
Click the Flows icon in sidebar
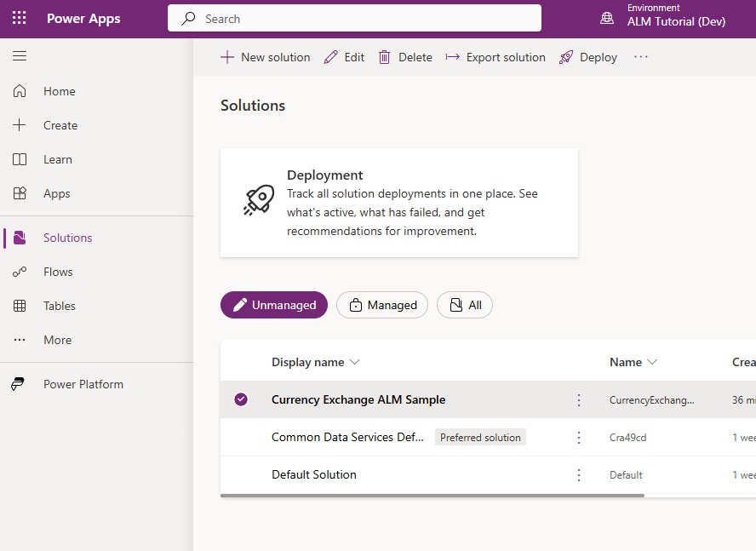pyautogui.click(x=20, y=272)
